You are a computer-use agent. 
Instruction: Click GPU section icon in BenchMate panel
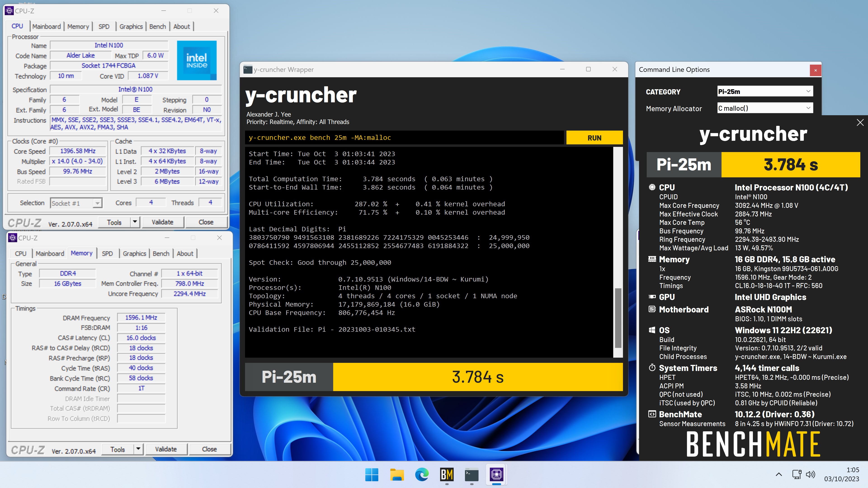pyautogui.click(x=652, y=297)
